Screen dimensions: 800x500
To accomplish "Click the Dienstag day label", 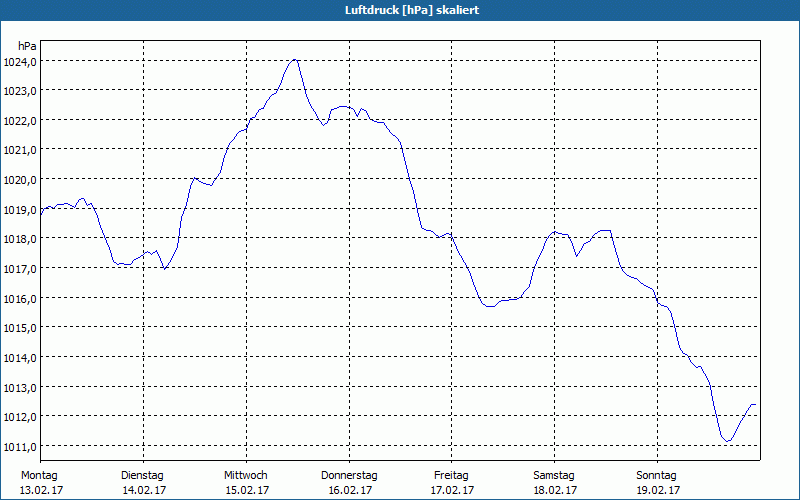I will point(142,476).
